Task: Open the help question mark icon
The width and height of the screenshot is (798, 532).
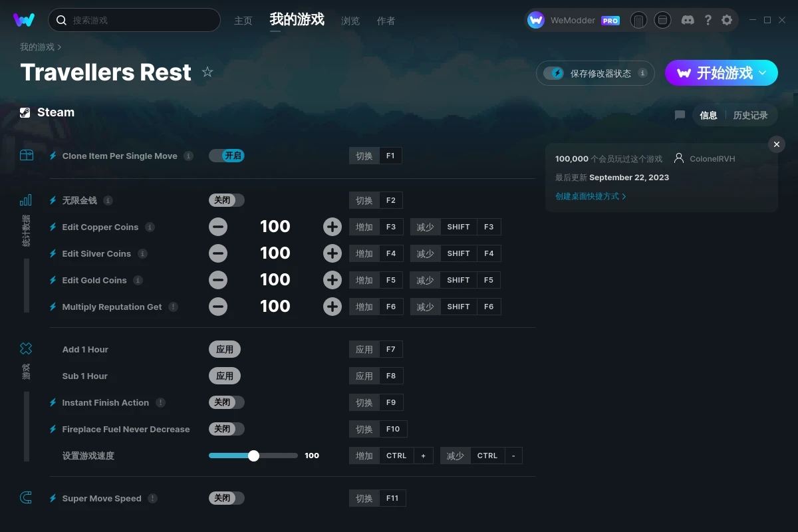Action: pos(708,20)
